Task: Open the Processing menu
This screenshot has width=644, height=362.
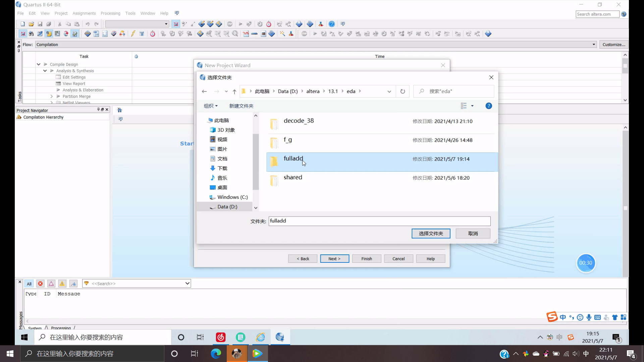Action: [110, 13]
